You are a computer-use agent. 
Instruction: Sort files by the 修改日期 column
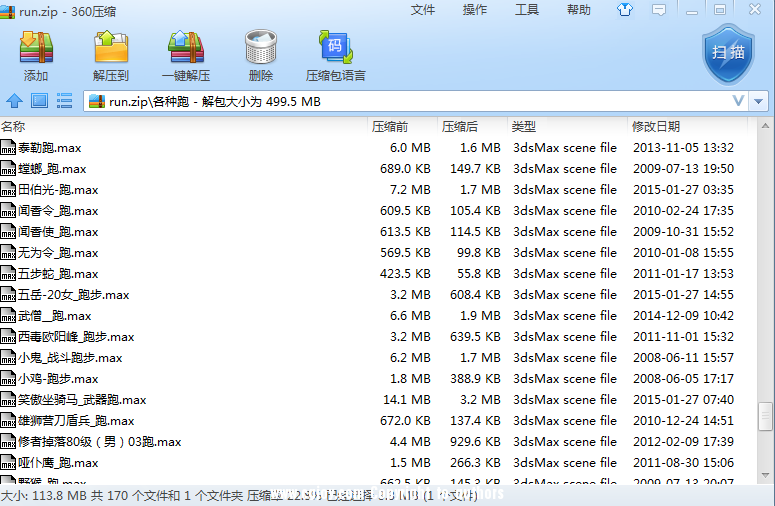tap(656, 127)
